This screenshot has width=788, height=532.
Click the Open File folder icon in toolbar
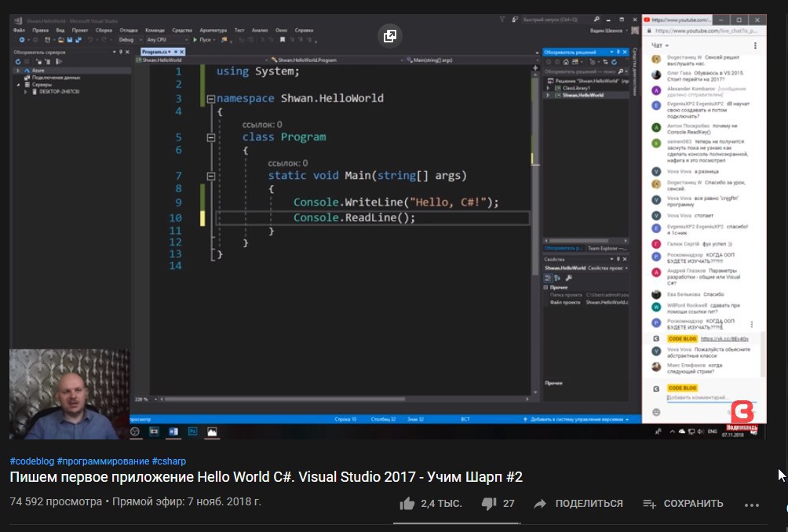pos(60,40)
